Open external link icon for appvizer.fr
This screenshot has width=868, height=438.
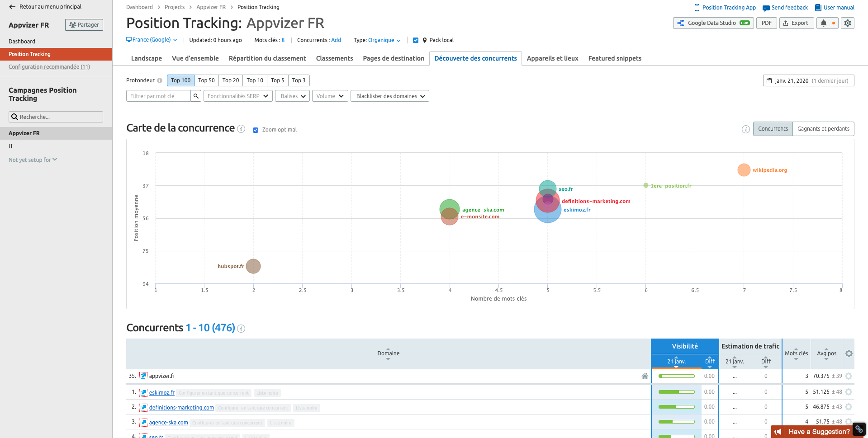point(143,376)
